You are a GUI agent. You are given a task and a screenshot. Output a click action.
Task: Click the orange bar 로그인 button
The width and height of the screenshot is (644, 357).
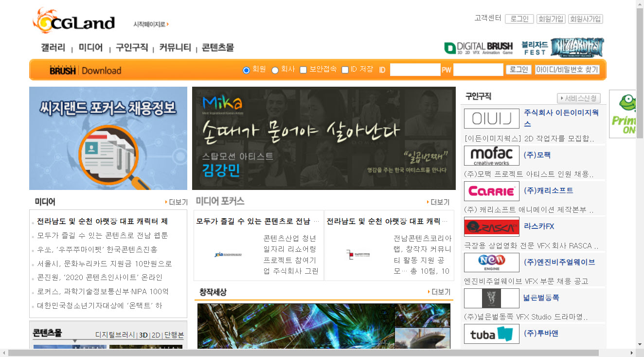(x=519, y=70)
